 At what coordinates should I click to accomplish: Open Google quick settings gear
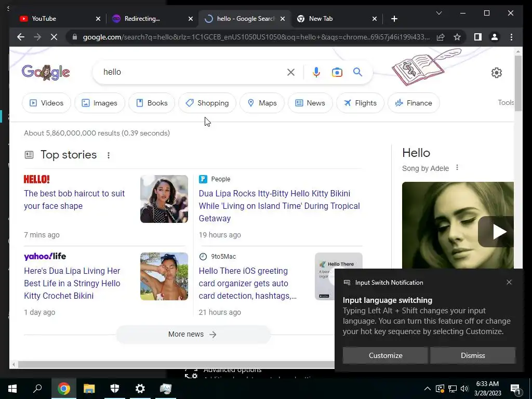[x=496, y=72]
